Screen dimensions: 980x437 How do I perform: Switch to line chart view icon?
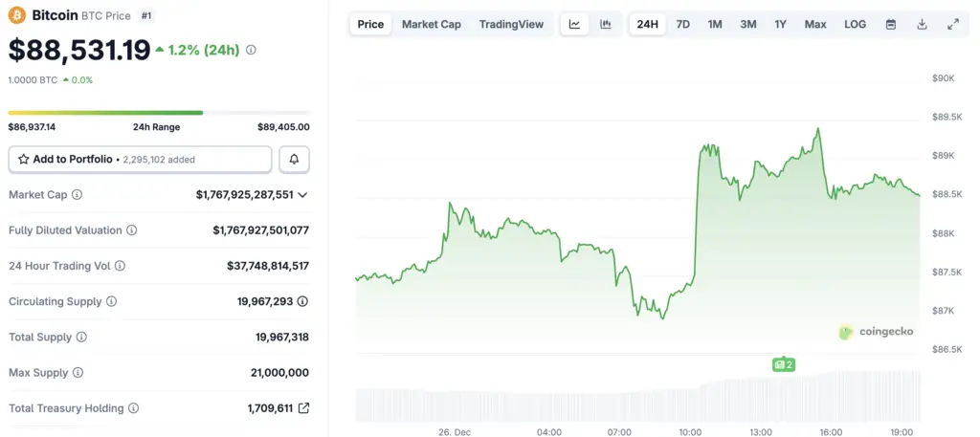pyautogui.click(x=574, y=24)
